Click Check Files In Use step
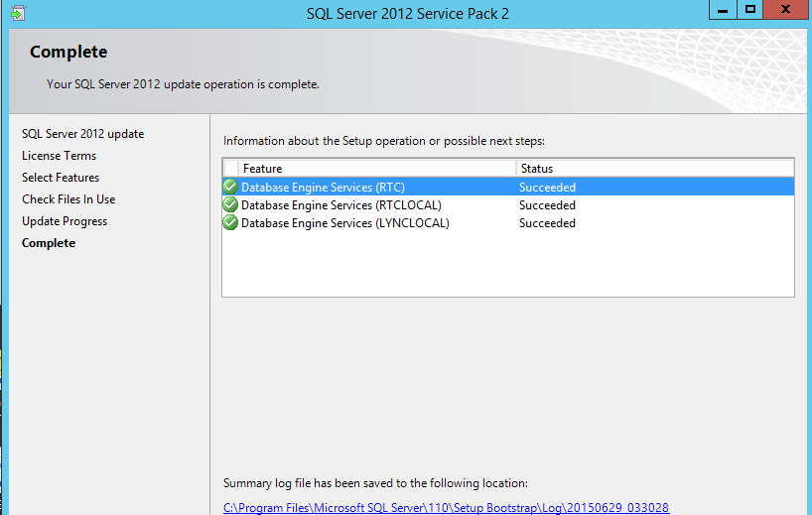Screen dimensions: 812x515 click(68, 199)
